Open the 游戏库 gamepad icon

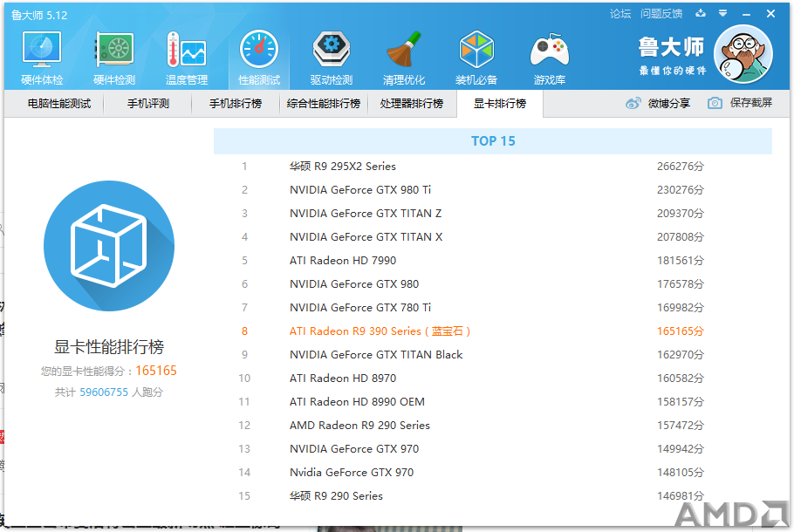pos(550,58)
